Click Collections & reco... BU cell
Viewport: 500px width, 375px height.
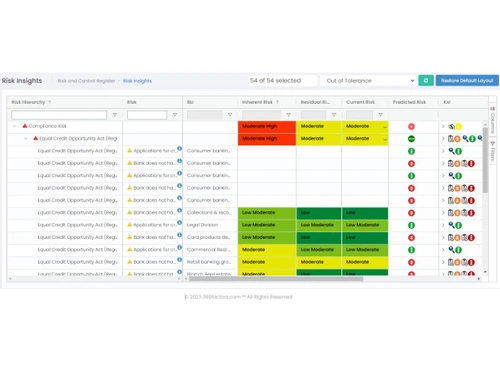pos(210,213)
